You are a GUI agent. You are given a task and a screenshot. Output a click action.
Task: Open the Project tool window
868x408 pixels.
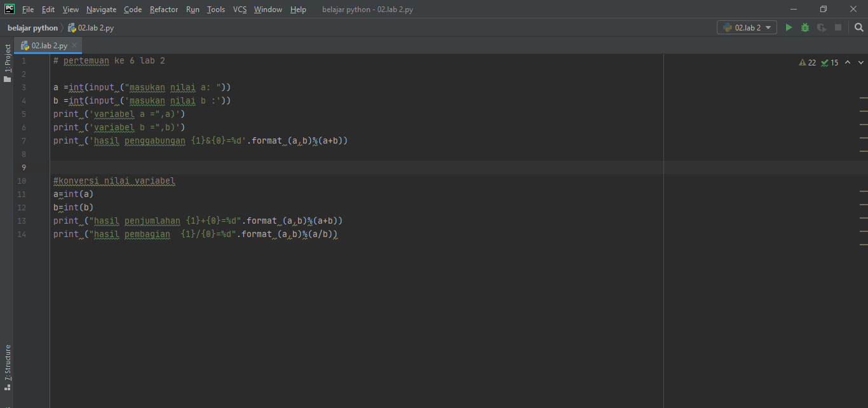coord(8,57)
